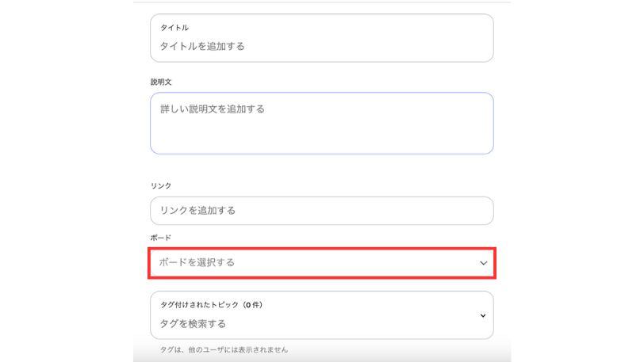Click the タイトルを追加する placeholder text
Image resolution: width=644 pixels, height=362 pixels.
pos(202,46)
